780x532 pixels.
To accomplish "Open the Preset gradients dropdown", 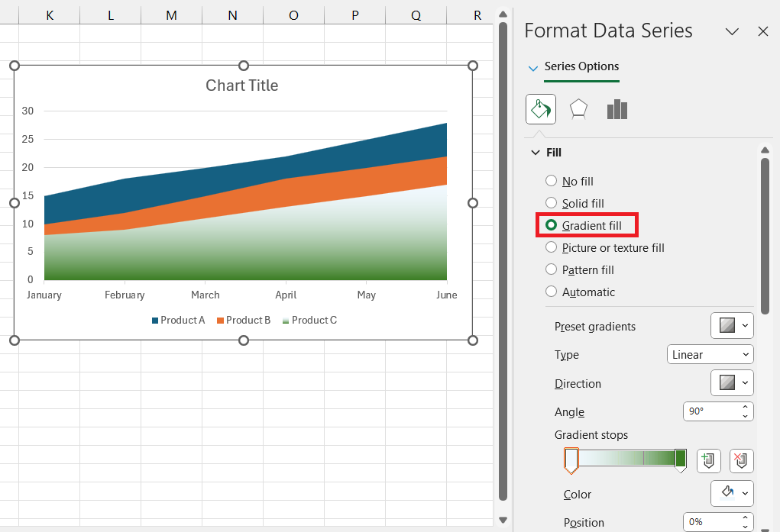I will point(732,326).
